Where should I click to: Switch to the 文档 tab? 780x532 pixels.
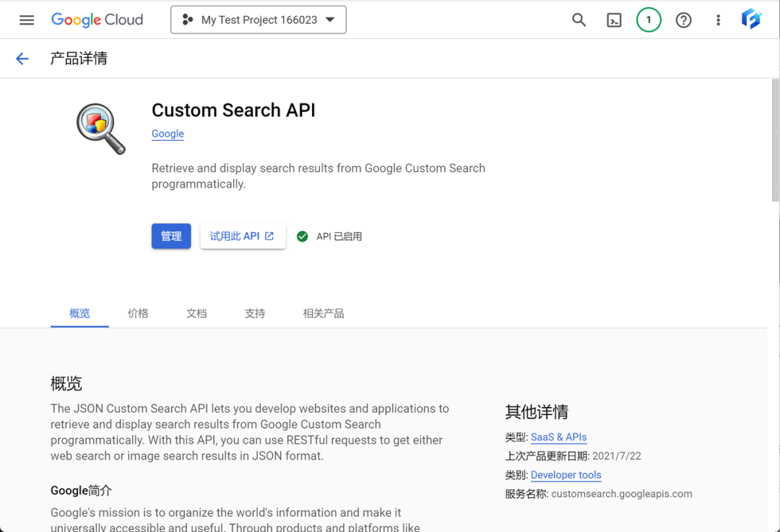196,313
